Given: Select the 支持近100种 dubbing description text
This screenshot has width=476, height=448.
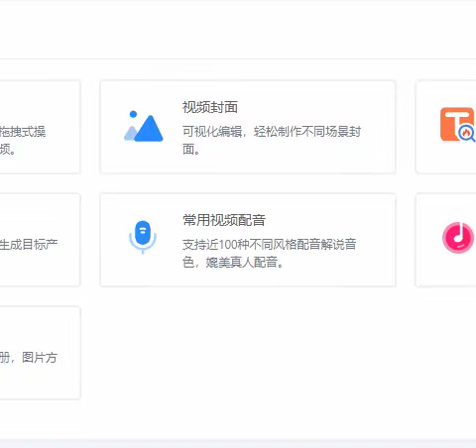Looking at the screenshot, I should 269,254.
